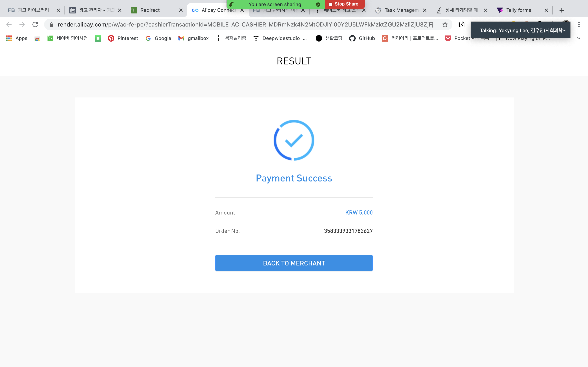Expand the hidden bookmarks overflow chevron
The image size is (588, 367).
(579, 38)
